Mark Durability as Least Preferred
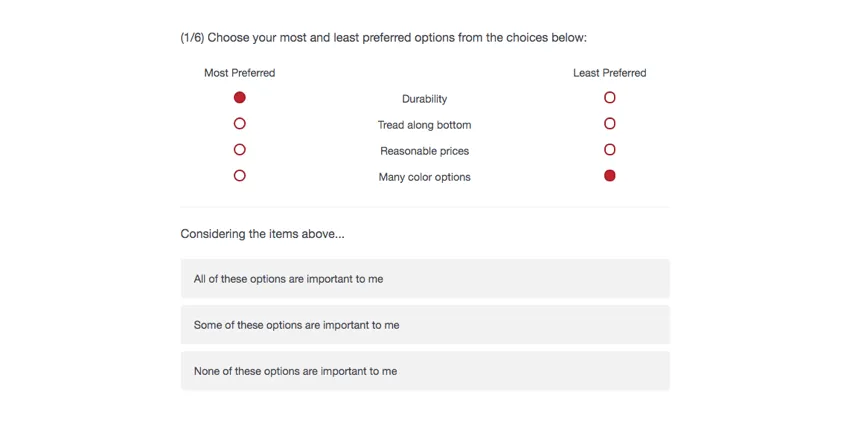This screenshot has height=425, width=850. (x=610, y=98)
